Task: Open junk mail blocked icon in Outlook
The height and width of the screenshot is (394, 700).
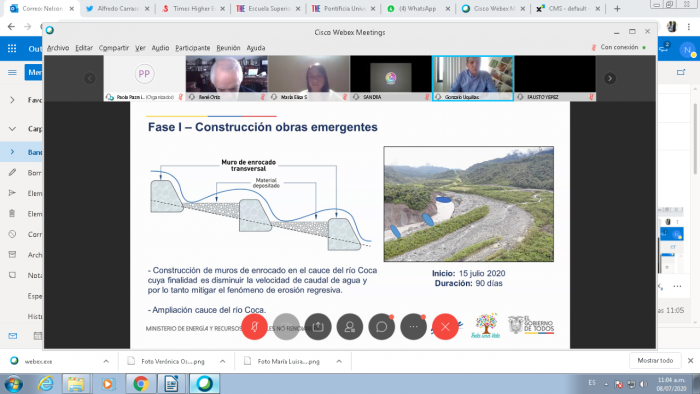Action: (x=12, y=234)
